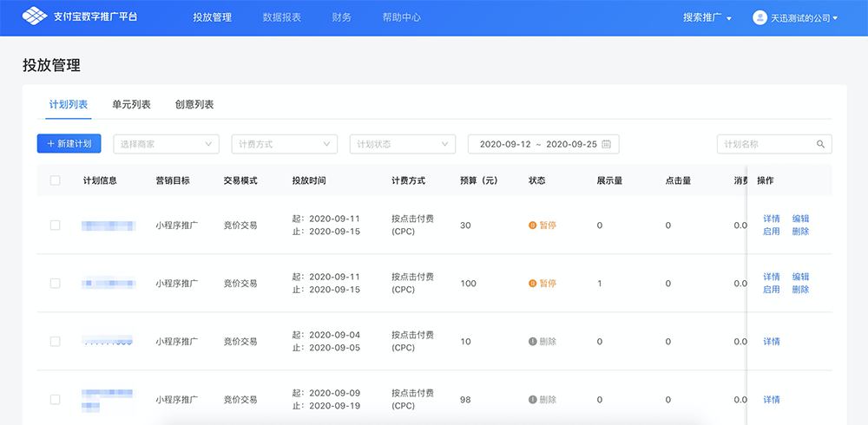Open the 投放管理 nav menu
Viewport: 868px width, 425px height.
[212, 17]
